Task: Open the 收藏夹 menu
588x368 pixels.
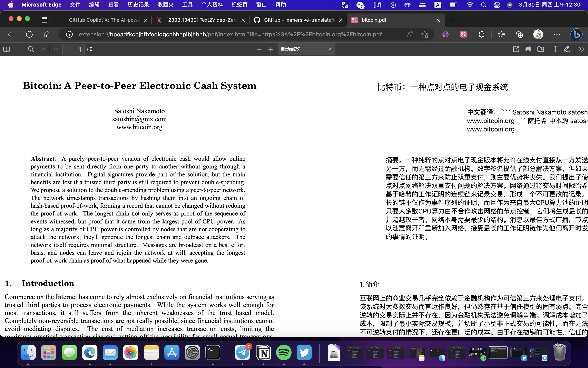Action: [x=165, y=5]
